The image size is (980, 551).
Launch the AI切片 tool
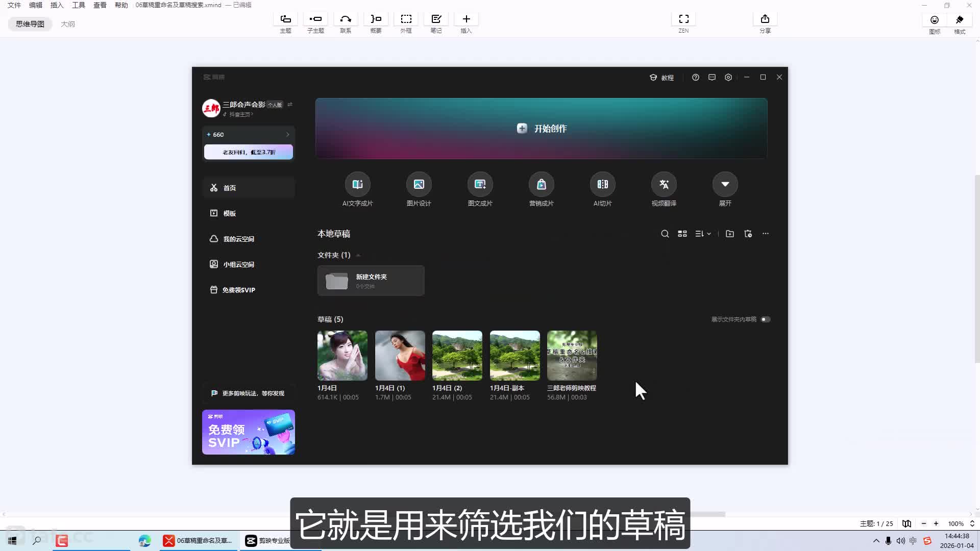tap(602, 185)
